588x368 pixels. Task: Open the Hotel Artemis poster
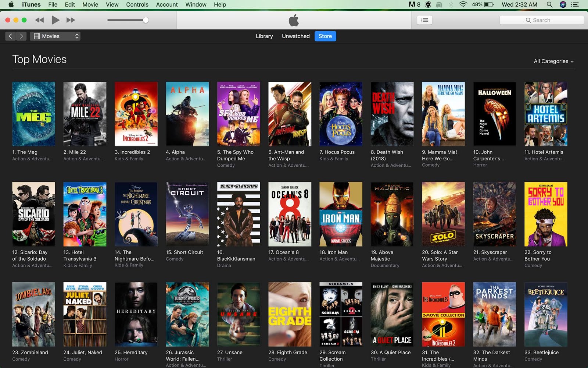pyautogui.click(x=546, y=114)
